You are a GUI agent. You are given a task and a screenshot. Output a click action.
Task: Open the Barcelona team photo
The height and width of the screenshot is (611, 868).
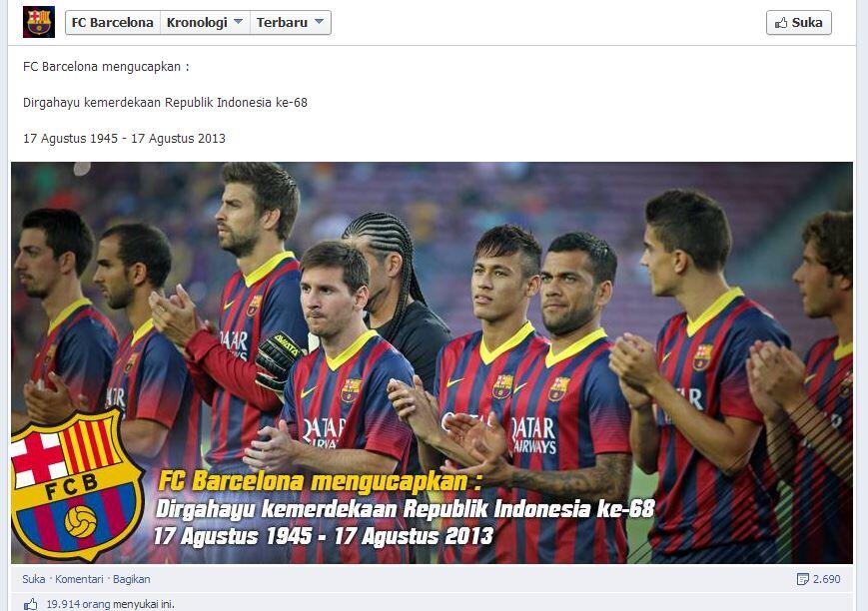pos(432,362)
